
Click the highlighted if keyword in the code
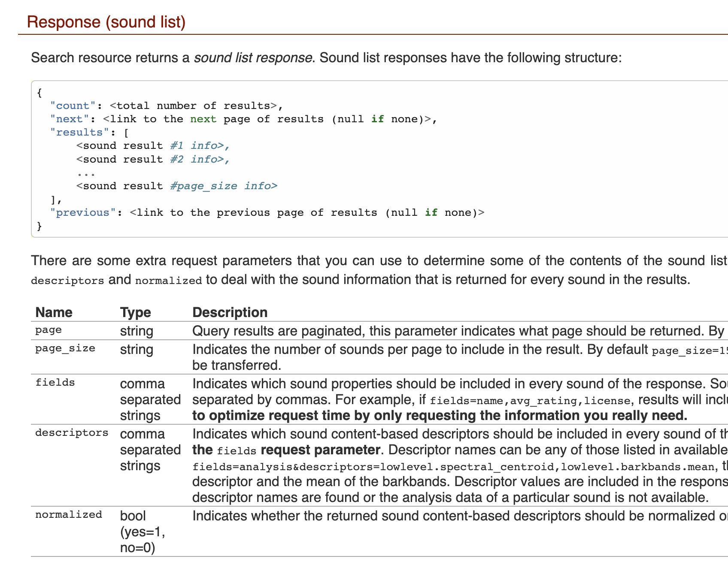pos(378,119)
